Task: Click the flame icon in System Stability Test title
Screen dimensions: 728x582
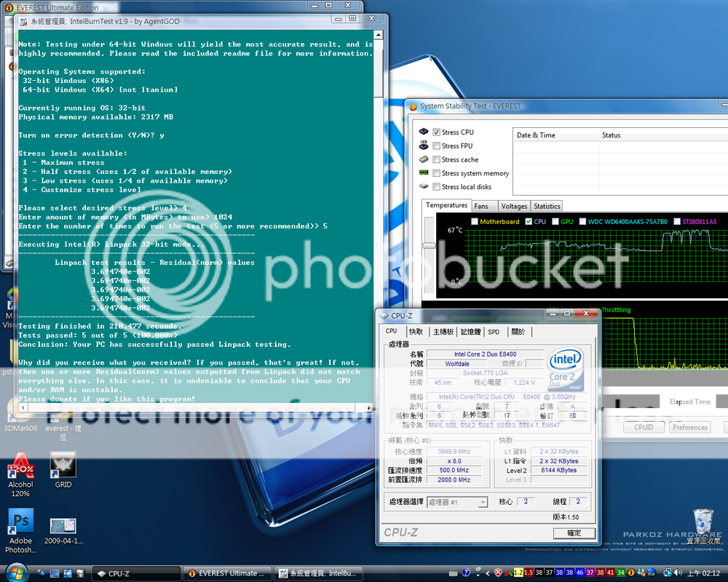Action: [414, 106]
